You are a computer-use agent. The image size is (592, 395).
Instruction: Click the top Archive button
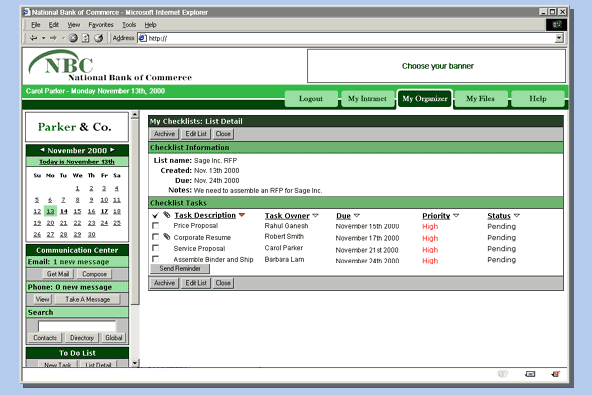click(164, 134)
